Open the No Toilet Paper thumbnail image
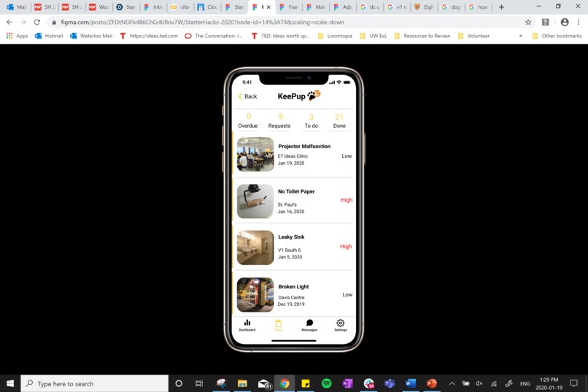The image size is (588, 392). 255,201
